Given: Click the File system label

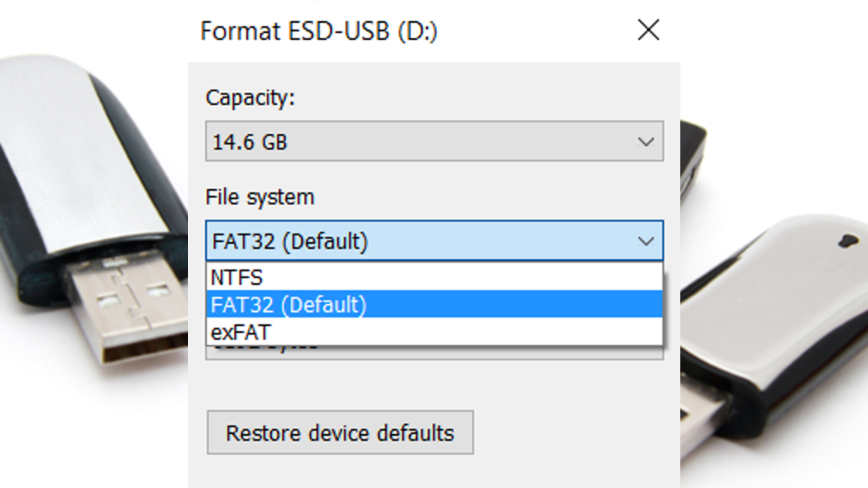Looking at the screenshot, I should (259, 197).
